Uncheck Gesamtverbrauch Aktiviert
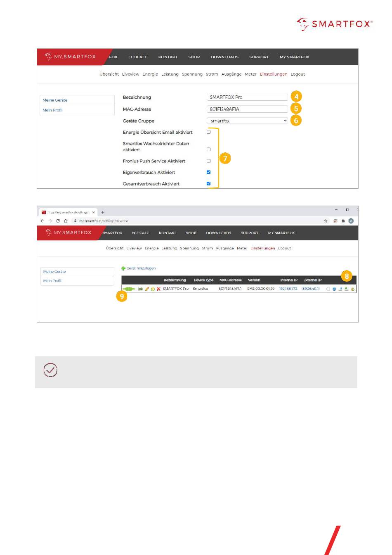This screenshot has height=555, width=392. tap(208, 184)
